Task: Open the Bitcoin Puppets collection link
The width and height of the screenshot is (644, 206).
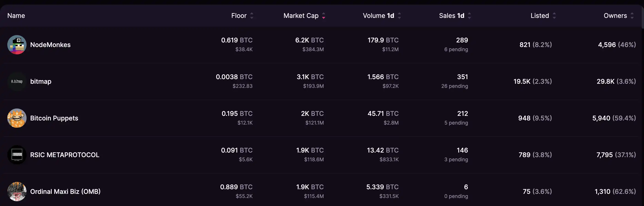Action: [x=54, y=118]
